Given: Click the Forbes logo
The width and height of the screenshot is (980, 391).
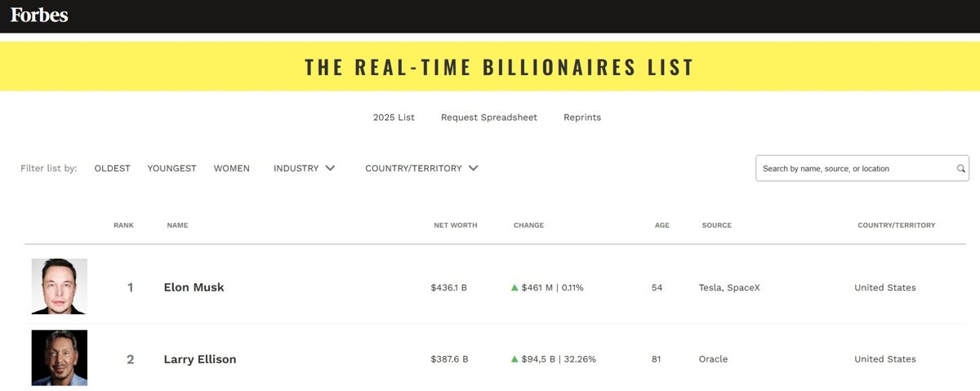Looking at the screenshot, I should [39, 15].
